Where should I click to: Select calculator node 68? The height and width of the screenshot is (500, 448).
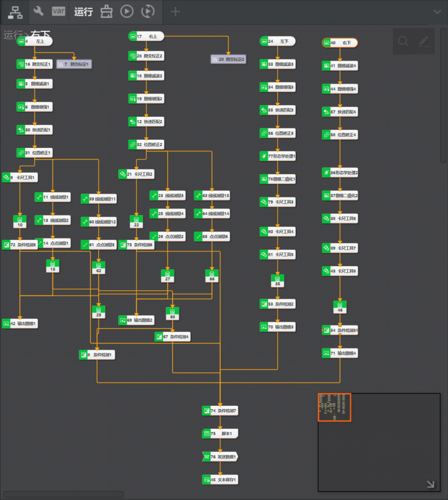[172, 313]
